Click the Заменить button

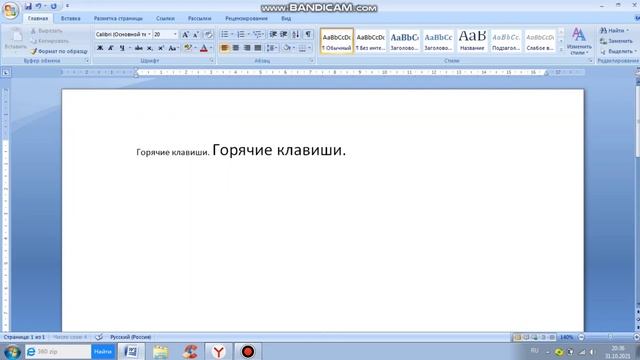[616, 41]
